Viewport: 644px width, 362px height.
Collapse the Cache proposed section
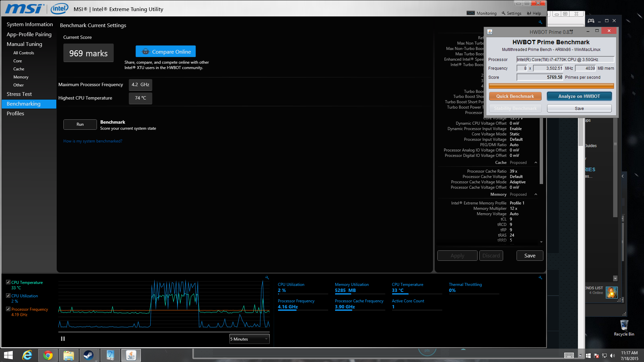pyautogui.click(x=536, y=163)
